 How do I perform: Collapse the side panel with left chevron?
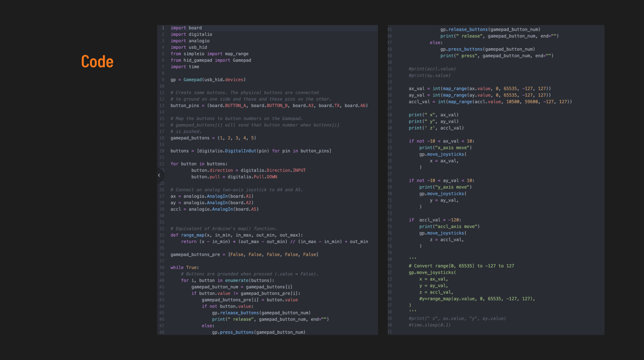[x=159, y=175]
